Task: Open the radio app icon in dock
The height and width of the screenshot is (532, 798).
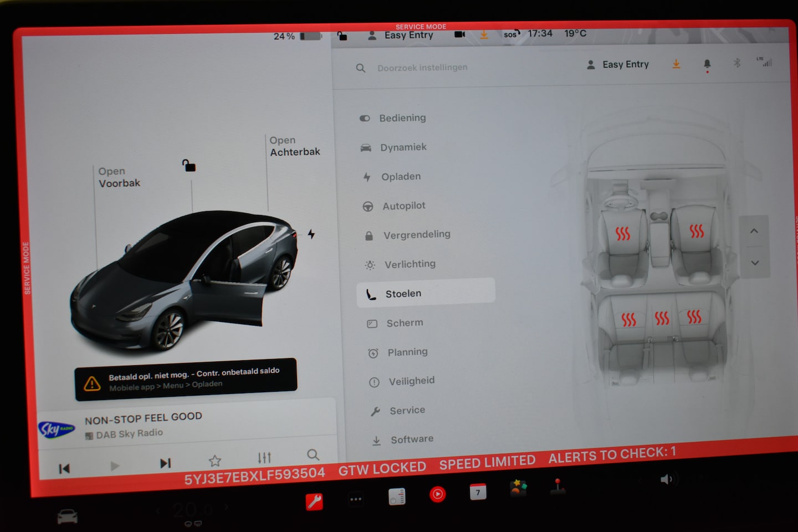Action: tap(397, 497)
